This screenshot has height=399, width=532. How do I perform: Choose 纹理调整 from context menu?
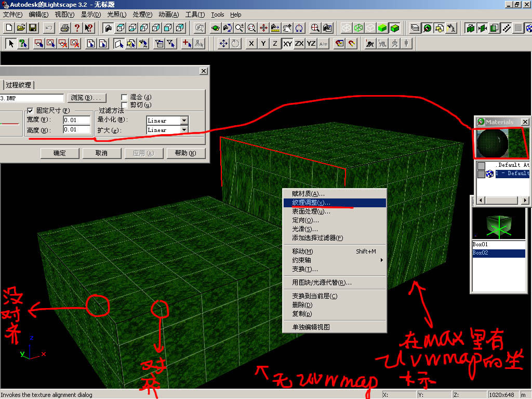point(335,203)
